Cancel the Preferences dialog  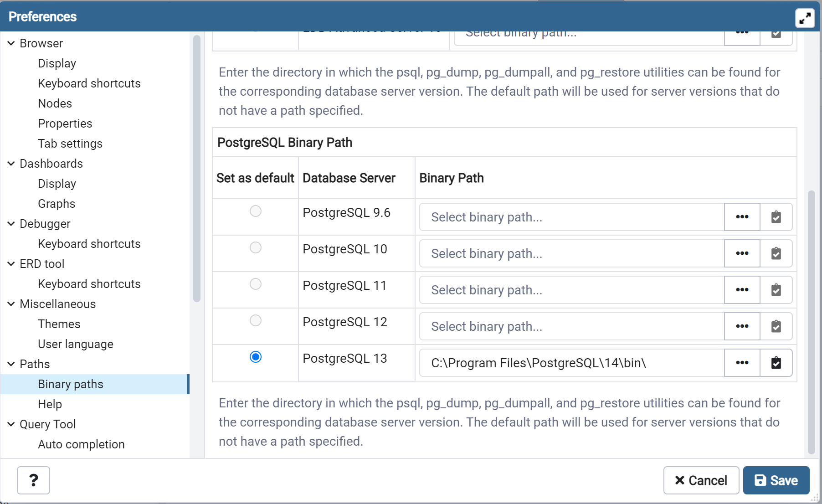pyautogui.click(x=701, y=480)
